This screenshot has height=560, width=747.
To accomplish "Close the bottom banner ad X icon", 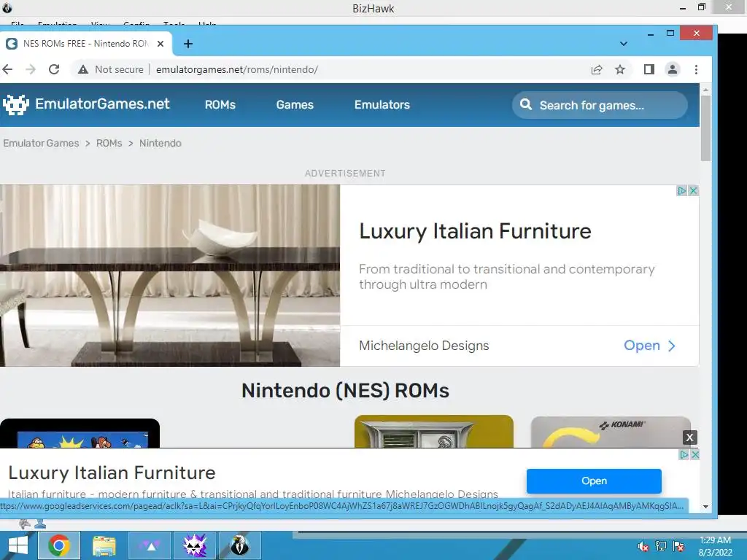I will (695, 455).
